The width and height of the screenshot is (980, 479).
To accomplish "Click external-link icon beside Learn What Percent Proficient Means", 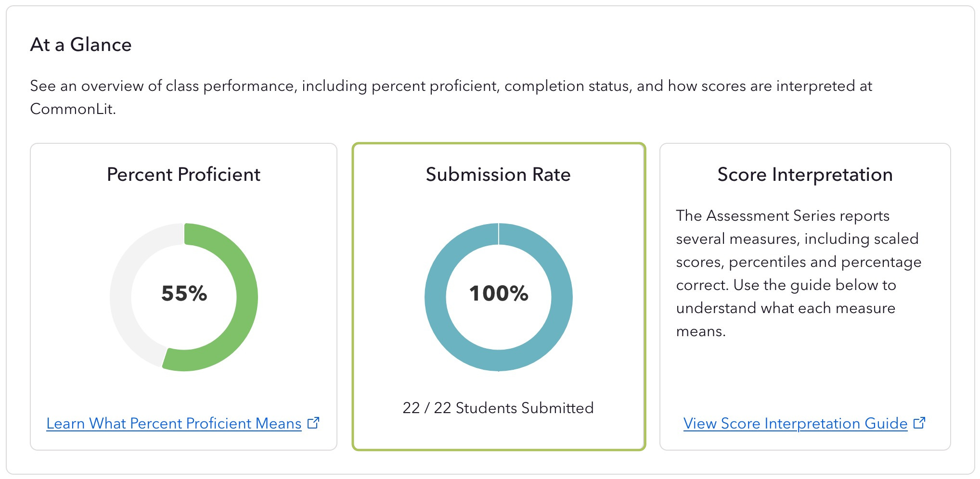I will (x=313, y=423).
